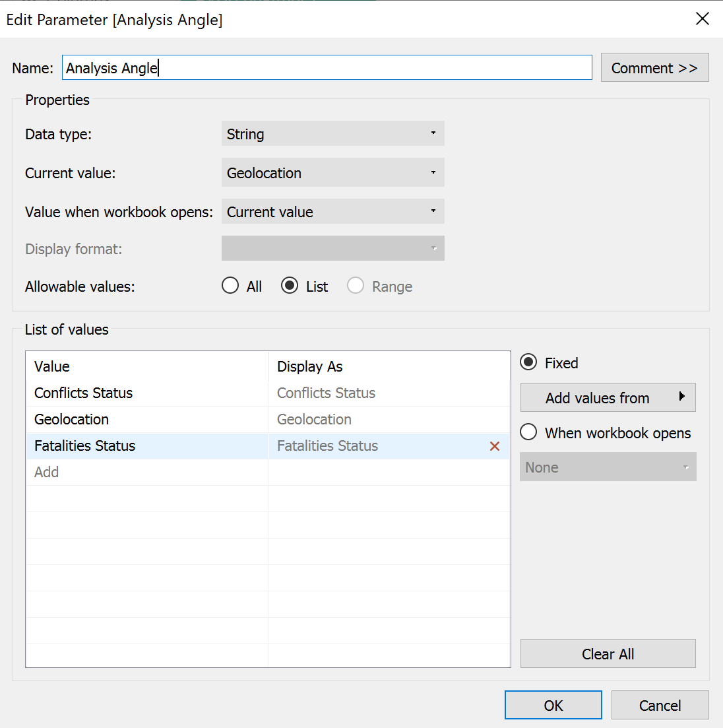The width and height of the screenshot is (723, 728).
Task: Expand the Current value dropdown
Action: (332, 173)
